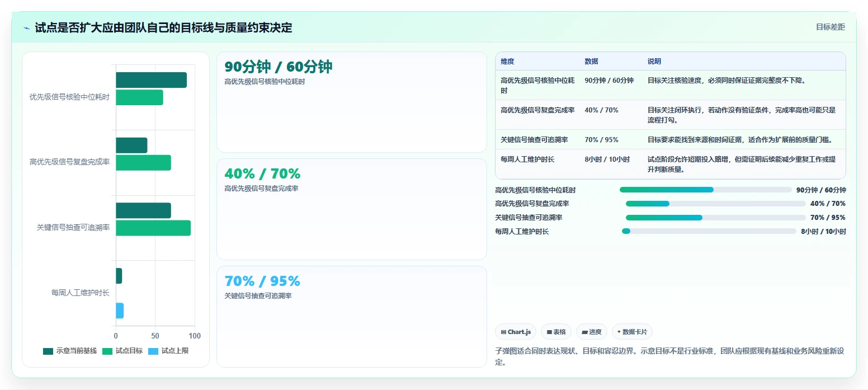Image resolution: width=868 pixels, height=390 pixels.
Task: Click chart axis label 关键信号抽查可追溯率
Action: coord(73,228)
